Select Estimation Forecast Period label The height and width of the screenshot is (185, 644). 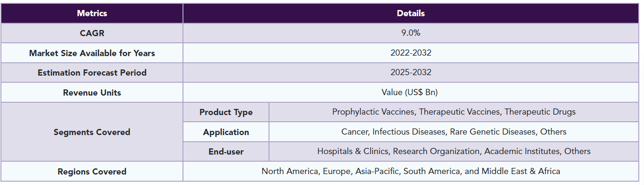(x=92, y=73)
